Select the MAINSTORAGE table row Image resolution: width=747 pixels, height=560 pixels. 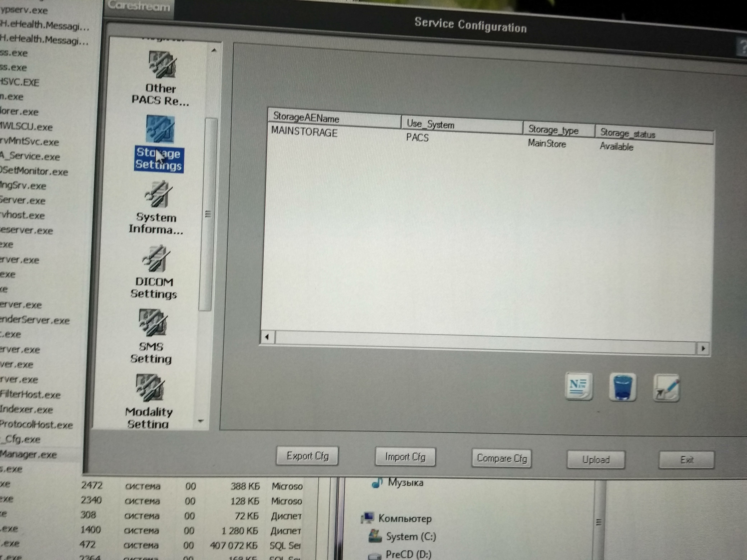point(304,132)
